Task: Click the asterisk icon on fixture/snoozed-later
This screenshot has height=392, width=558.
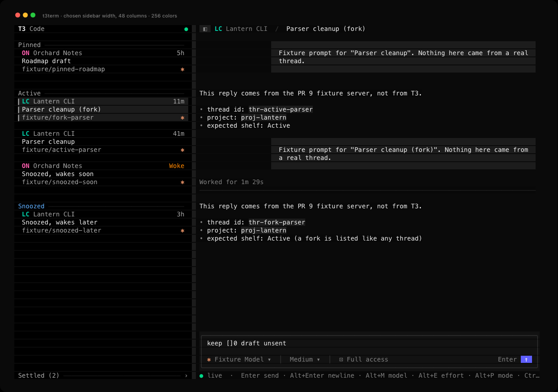Action: pos(182,231)
